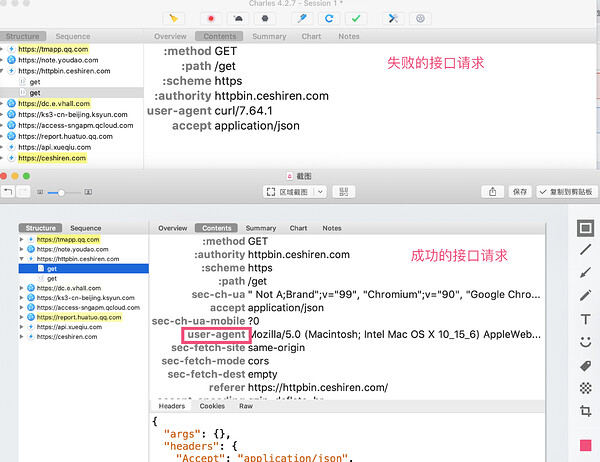This screenshot has width=600, height=462.
Task: Select https://httpbin.ceshiren.com host in top Charles tree
Action: 64,71
